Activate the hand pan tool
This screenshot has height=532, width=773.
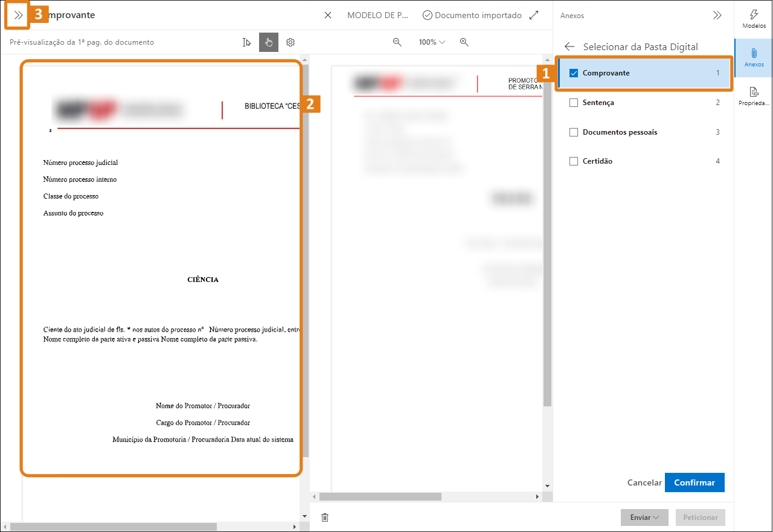pos(268,42)
